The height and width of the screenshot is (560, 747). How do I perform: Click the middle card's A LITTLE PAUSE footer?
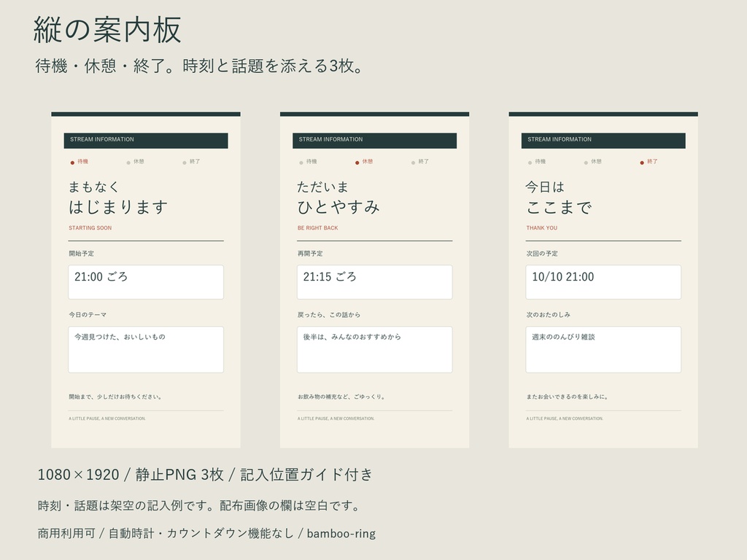[x=336, y=419]
